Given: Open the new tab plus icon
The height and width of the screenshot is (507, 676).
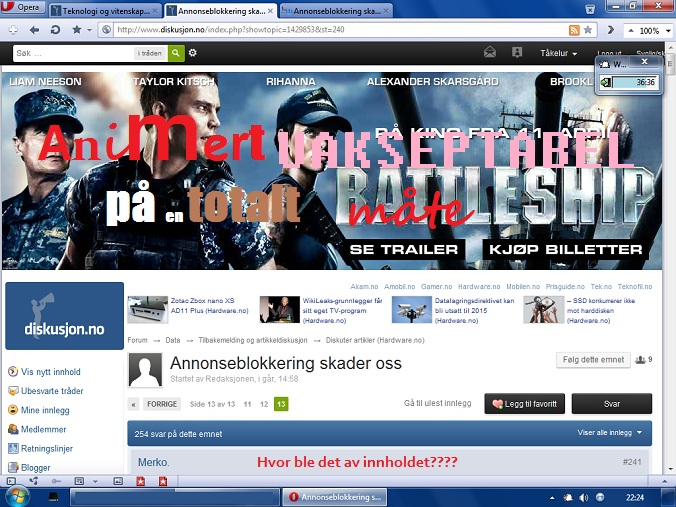Looking at the screenshot, I should [13, 30].
